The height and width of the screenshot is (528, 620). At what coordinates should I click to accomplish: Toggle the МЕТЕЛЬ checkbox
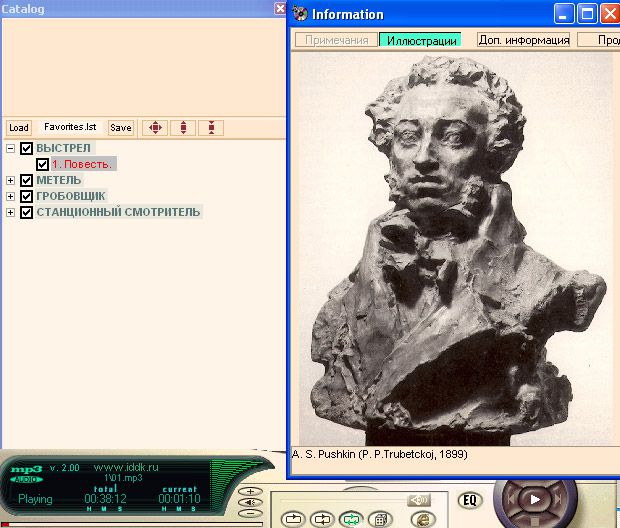pyautogui.click(x=27, y=180)
